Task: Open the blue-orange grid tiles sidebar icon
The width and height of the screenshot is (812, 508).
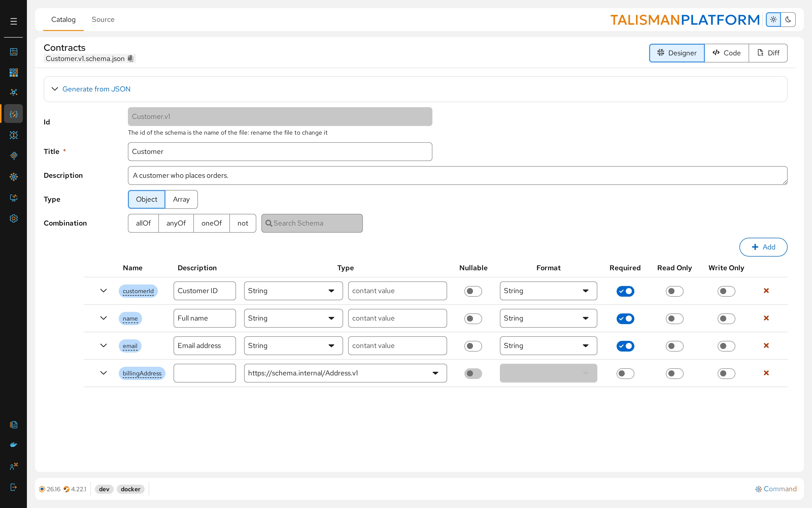Action: (x=13, y=72)
